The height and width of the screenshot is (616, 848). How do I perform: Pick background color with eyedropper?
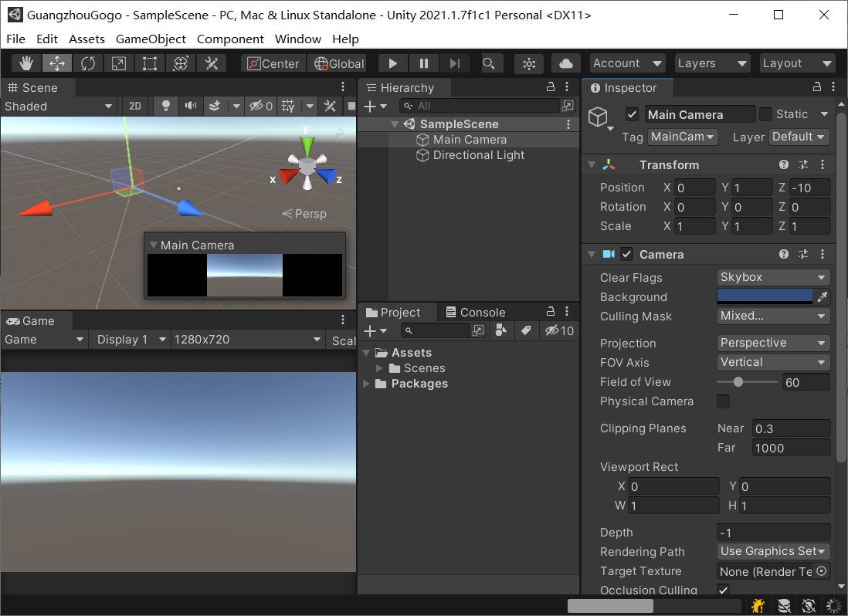point(822,296)
